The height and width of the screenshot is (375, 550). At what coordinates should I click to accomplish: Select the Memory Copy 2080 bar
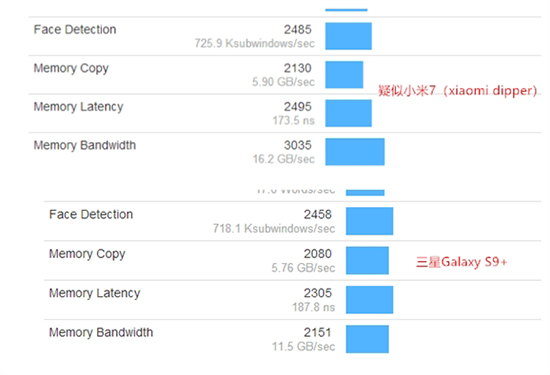pyautogui.click(x=367, y=260)
